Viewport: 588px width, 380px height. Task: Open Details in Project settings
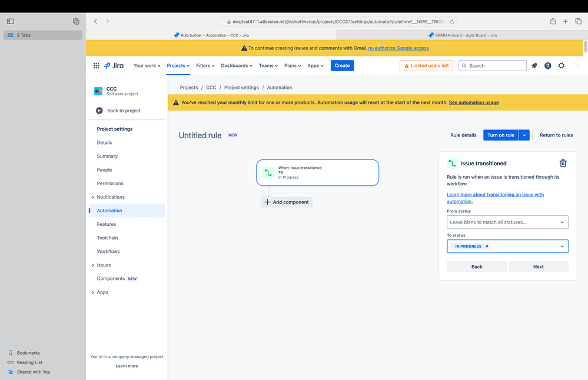(104, 142)
